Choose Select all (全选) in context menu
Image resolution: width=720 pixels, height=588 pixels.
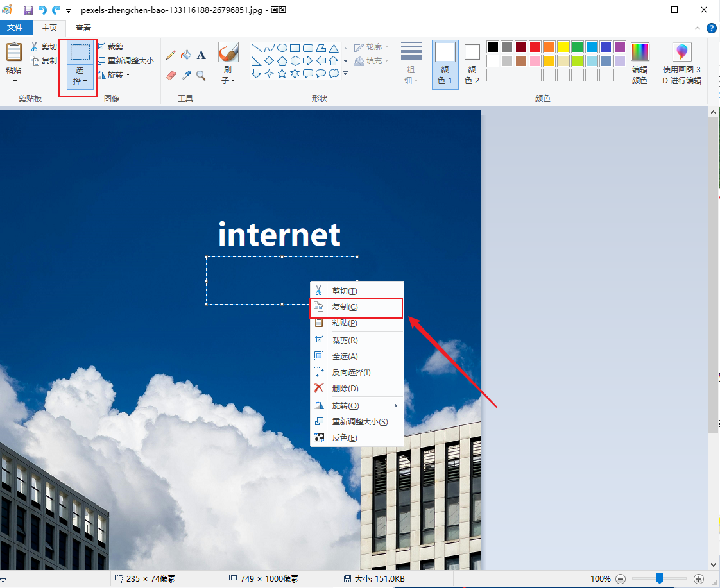tap(357, 357)
